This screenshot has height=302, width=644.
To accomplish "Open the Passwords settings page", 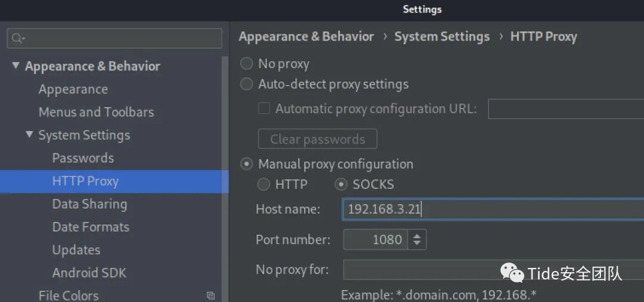I will pyautogui.click(x=83, y=158).
